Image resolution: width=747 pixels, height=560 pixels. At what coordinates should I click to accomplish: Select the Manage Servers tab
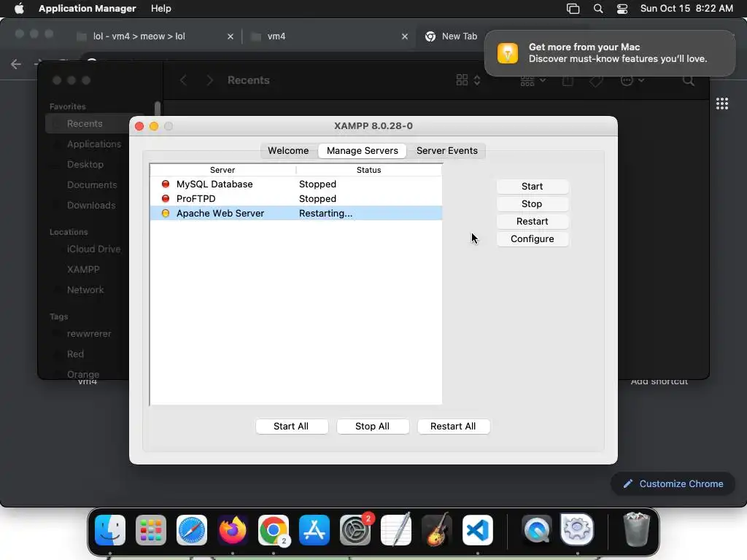click(x=362, y=150)
